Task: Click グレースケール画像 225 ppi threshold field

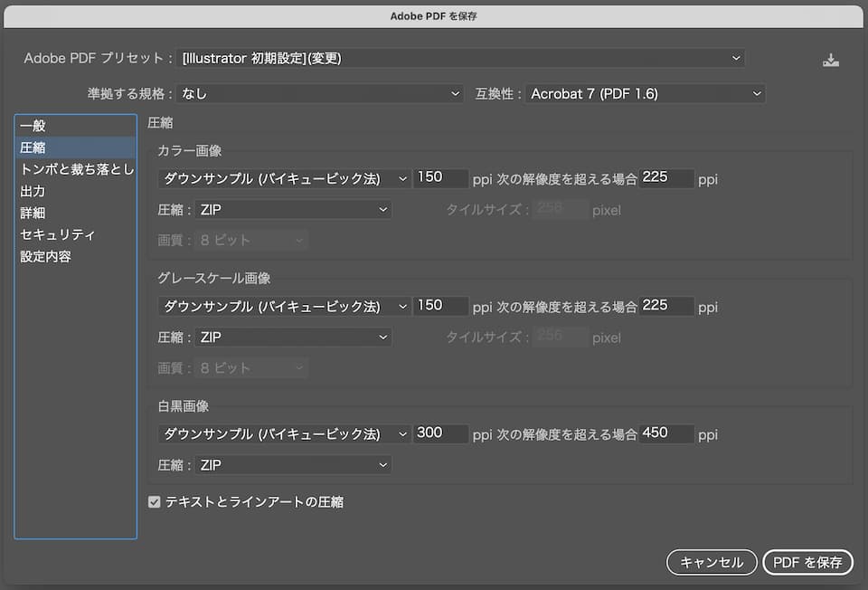Action: tap(666, 306)
